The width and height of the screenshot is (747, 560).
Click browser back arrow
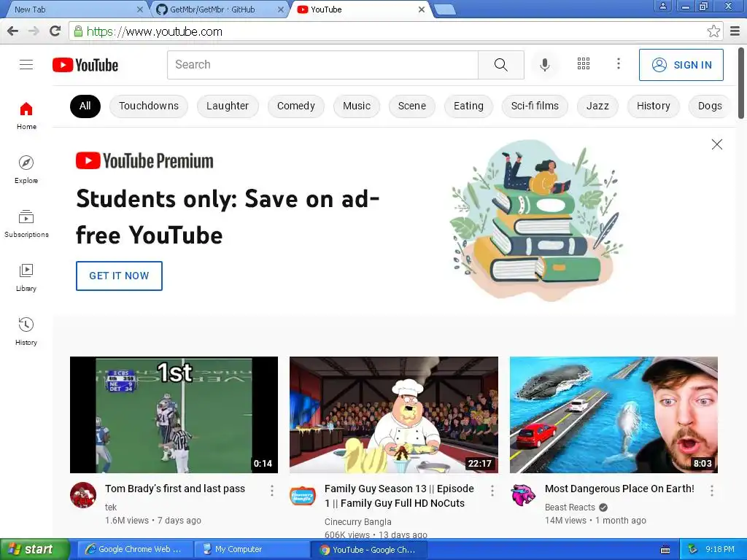tap(13, 31)
